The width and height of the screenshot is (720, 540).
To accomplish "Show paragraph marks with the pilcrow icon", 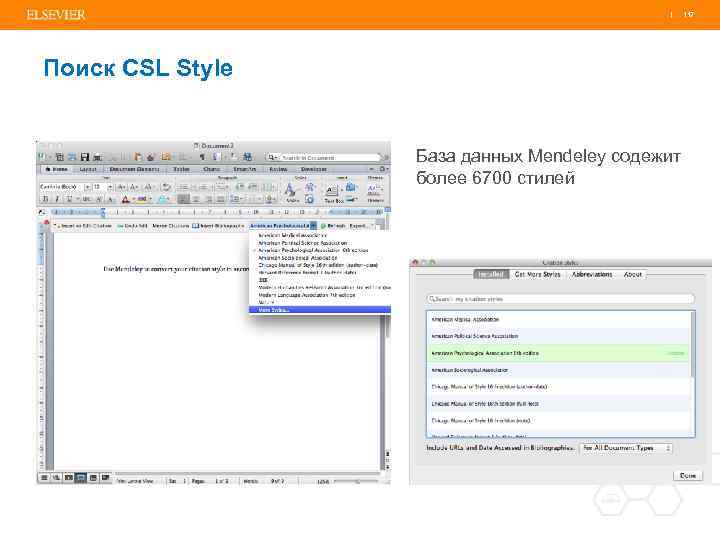I will coord(202,157).
